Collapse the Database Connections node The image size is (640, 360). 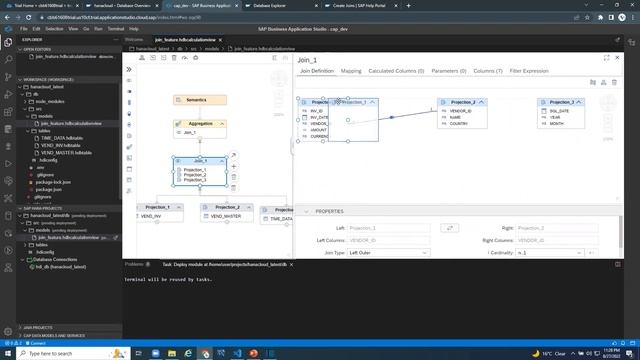tap(23, 260)
